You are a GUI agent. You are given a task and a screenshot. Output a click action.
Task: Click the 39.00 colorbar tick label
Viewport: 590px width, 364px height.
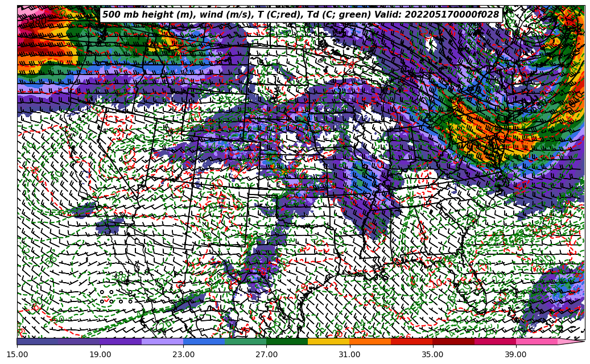515,354
